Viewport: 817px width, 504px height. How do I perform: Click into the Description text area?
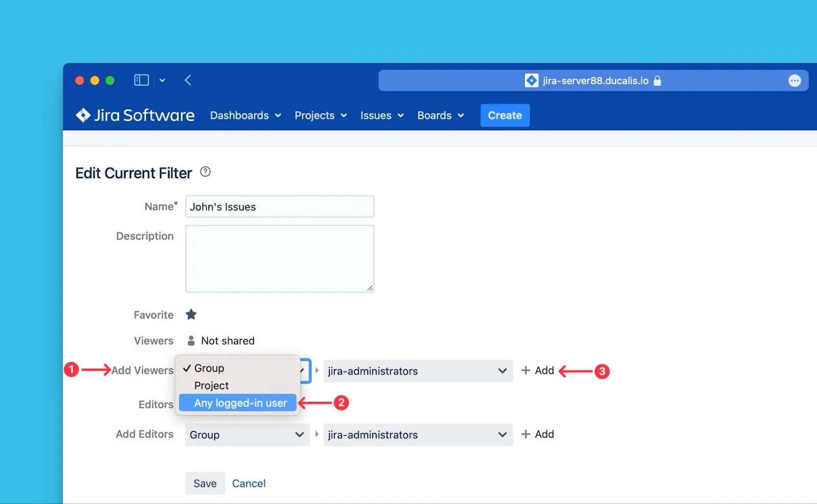point(279,258)
